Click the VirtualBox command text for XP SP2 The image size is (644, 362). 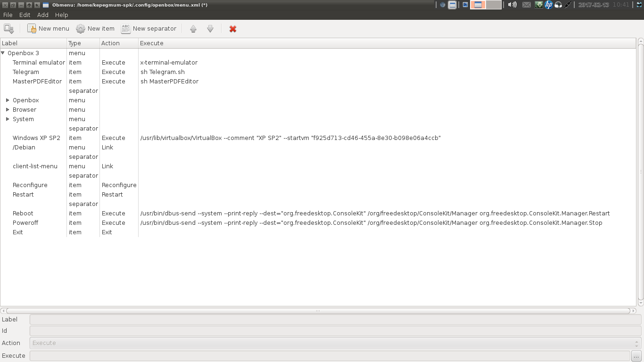pyautogui.click(x=290, y=138)
